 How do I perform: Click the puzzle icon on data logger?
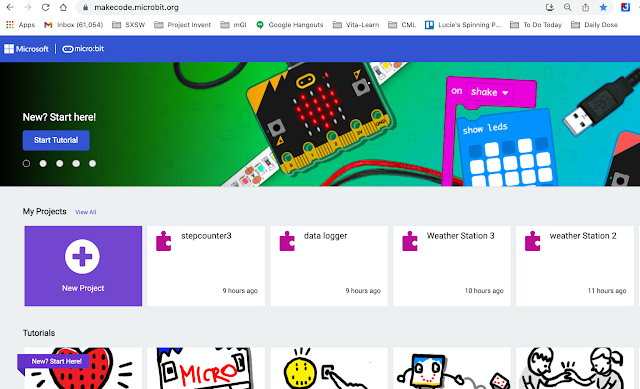[x=287, y=241]
